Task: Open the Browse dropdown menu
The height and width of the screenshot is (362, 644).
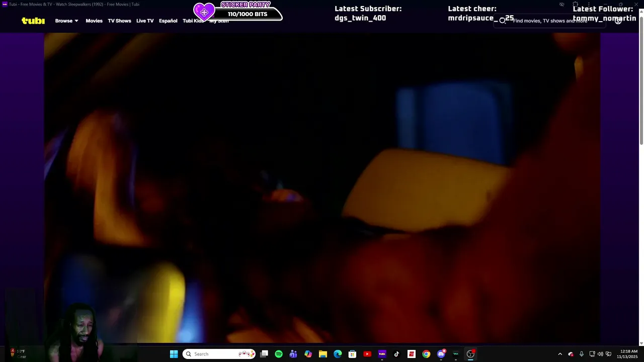Action: [x=66, y=21]
